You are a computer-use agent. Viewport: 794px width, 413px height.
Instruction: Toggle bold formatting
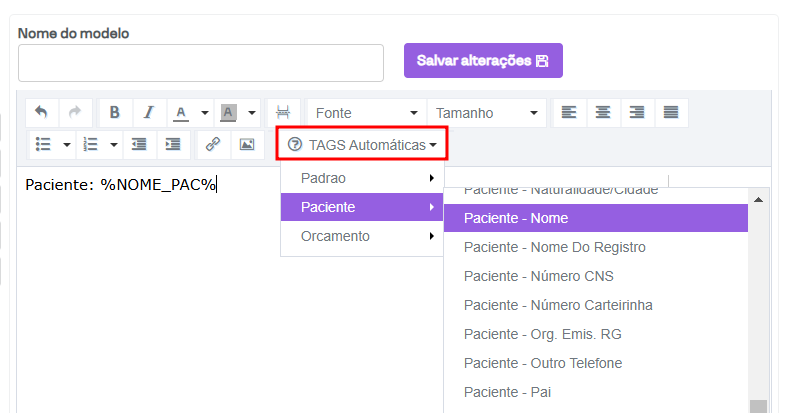click(x=115, y=113)
